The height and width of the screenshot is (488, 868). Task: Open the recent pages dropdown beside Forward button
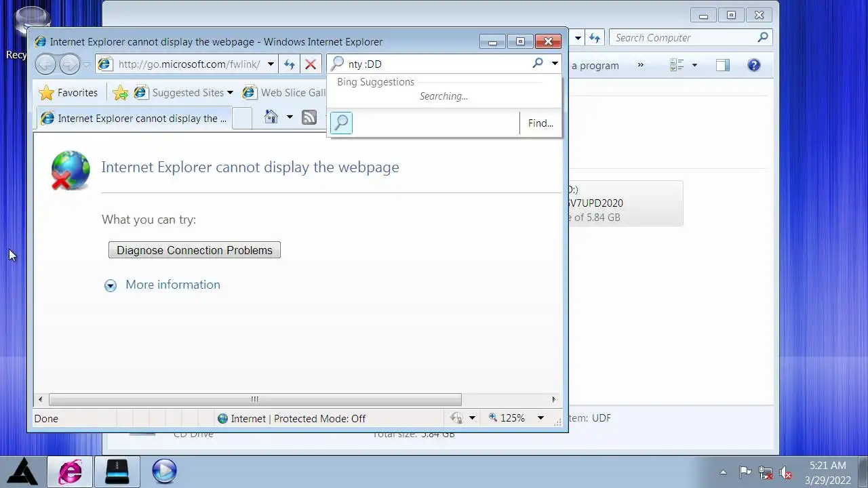point(86,64)
